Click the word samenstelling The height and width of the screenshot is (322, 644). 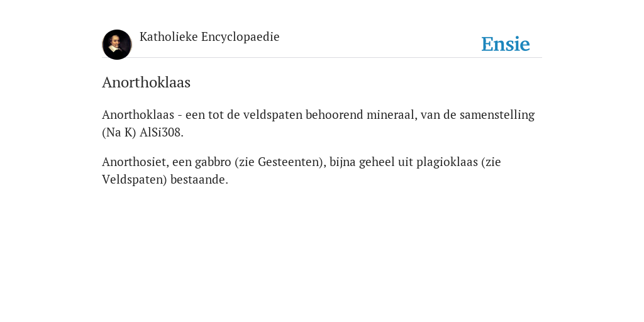(x=497, y=114)
